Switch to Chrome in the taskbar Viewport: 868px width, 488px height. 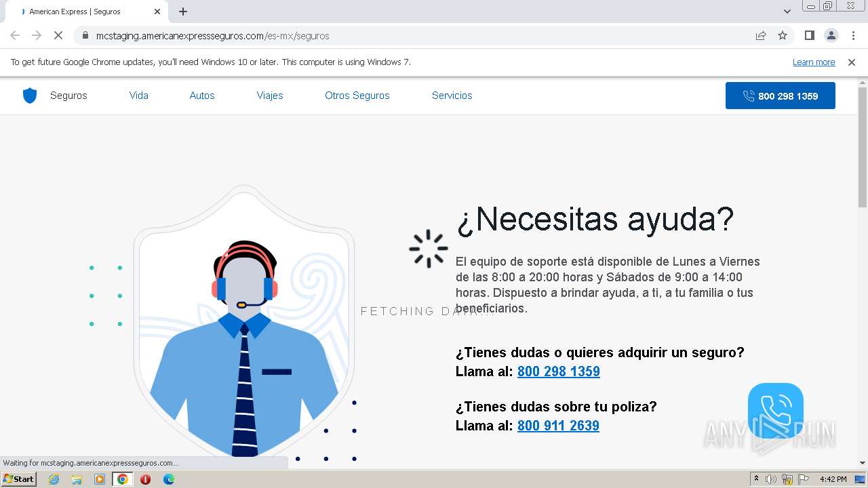tap(123, 479)
